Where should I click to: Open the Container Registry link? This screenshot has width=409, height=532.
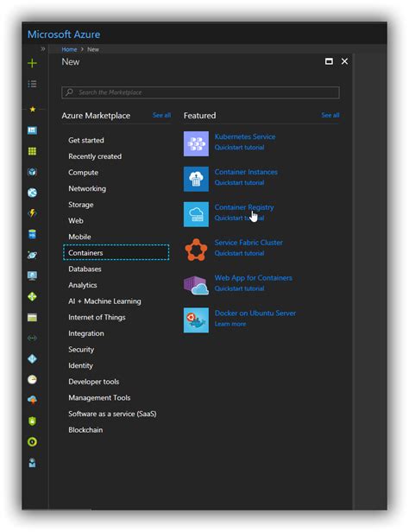[244, 207]
